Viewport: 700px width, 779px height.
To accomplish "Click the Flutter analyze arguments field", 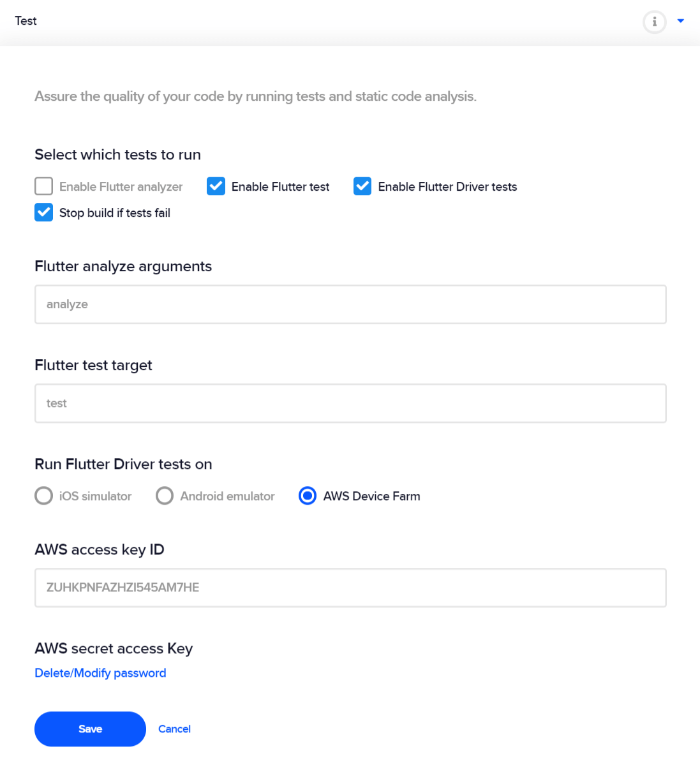I will coord(350,304).
